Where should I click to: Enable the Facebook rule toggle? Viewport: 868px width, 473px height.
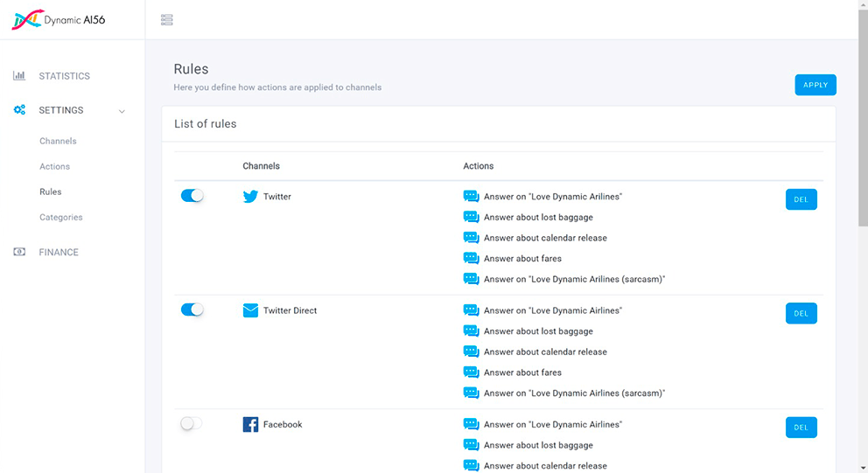(192, 423)
